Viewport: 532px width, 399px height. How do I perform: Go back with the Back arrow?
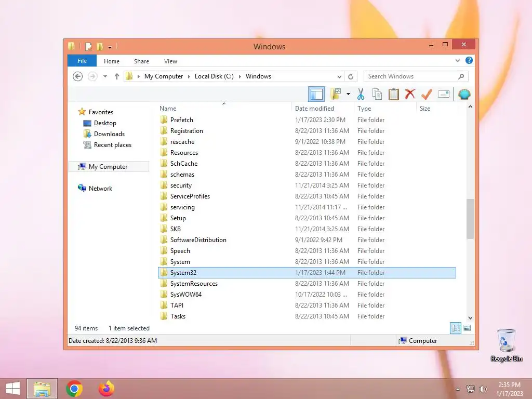(78, 76)
